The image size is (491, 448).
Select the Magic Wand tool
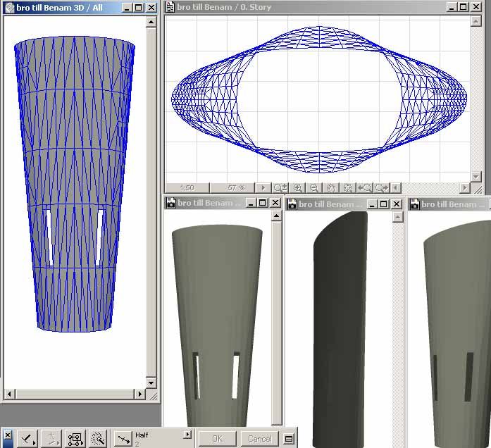pos(99,439)
